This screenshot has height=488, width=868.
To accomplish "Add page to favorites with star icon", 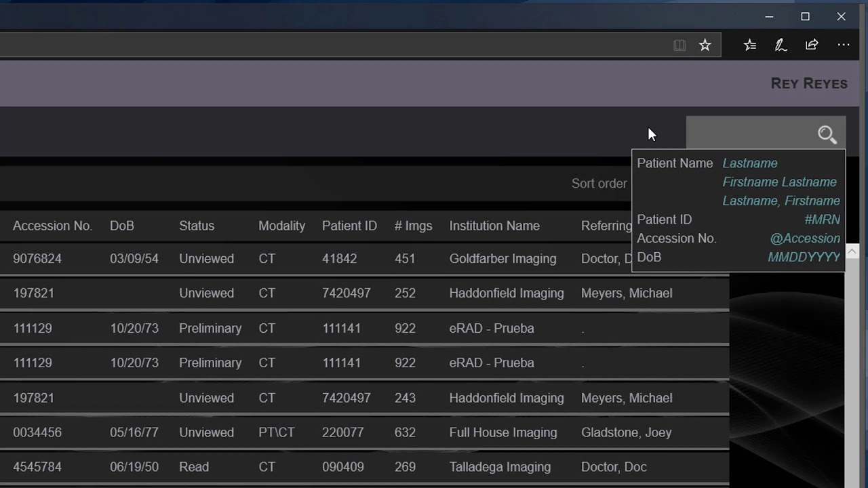I will tap(705, 45).
